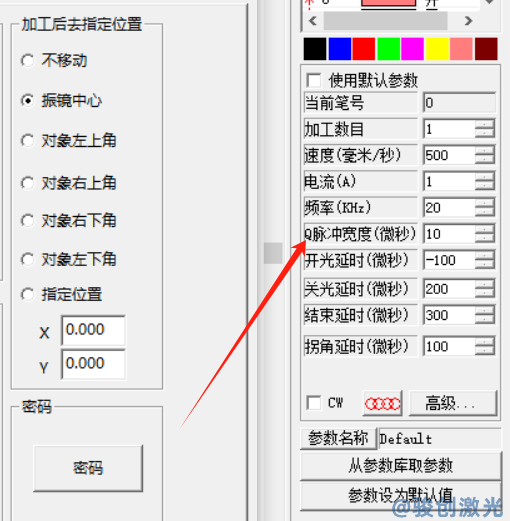This screenshot has width=510, height=521.
Task: Click 参数设为默认值 button
Action: [401, 495]
